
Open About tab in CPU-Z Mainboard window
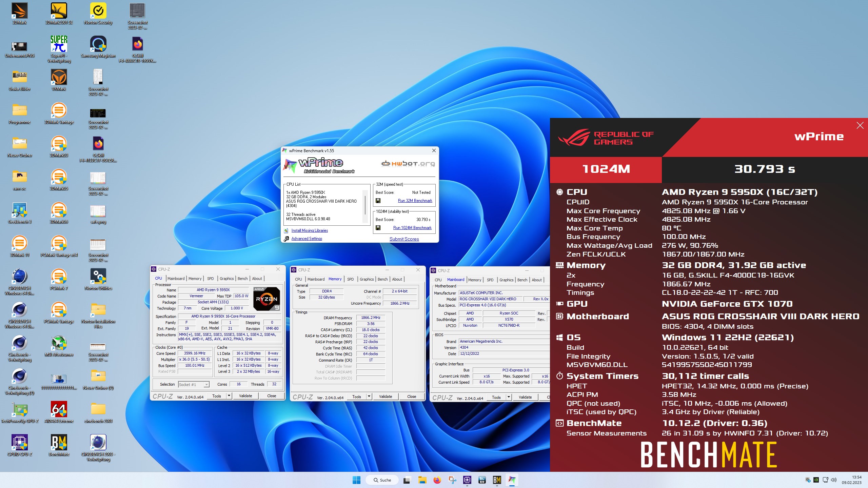(x=537, y=280)
